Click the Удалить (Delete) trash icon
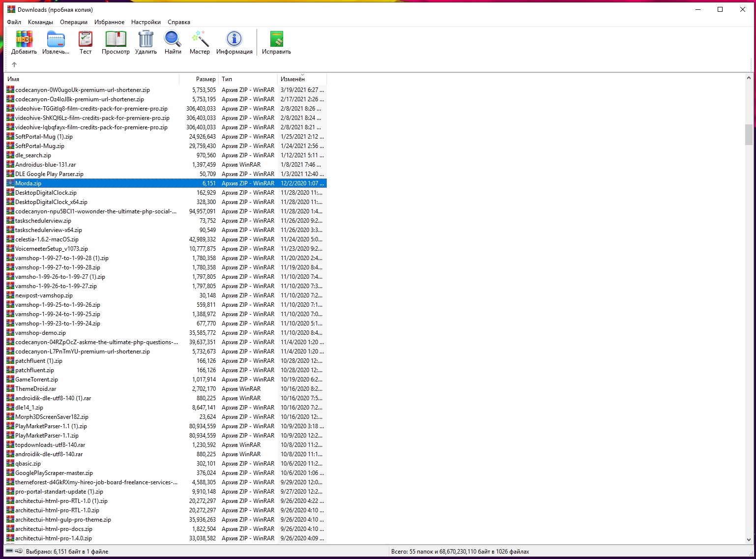Screen dimensions: 756x559 [x=146, y=39]
